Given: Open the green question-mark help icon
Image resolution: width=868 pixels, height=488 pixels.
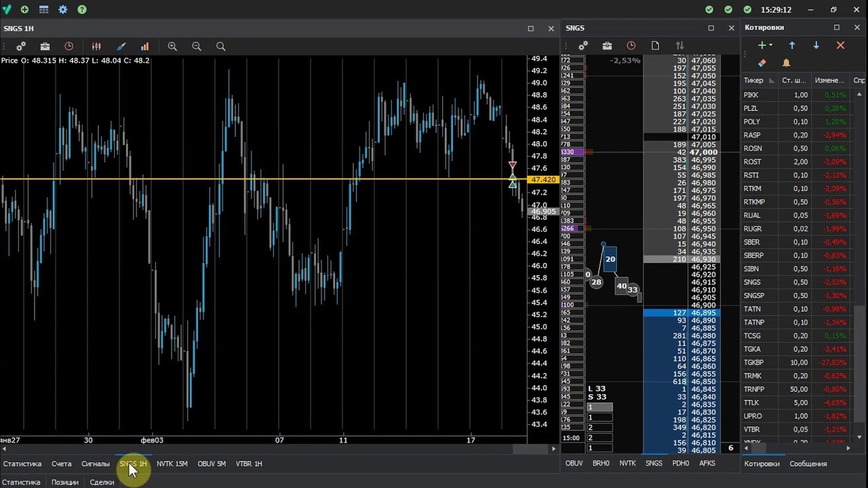Looking at the screenshot, I should [82, 9].
